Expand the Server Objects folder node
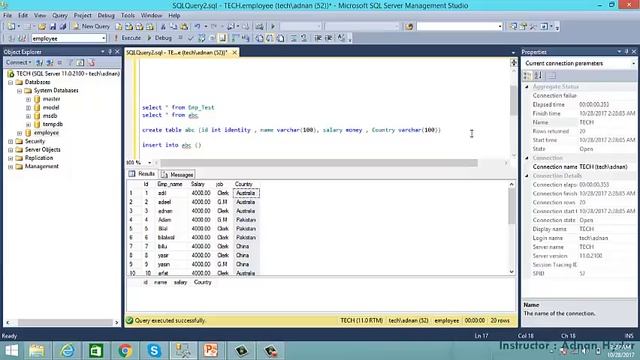640x360 pixels. [x=11, y=150]
